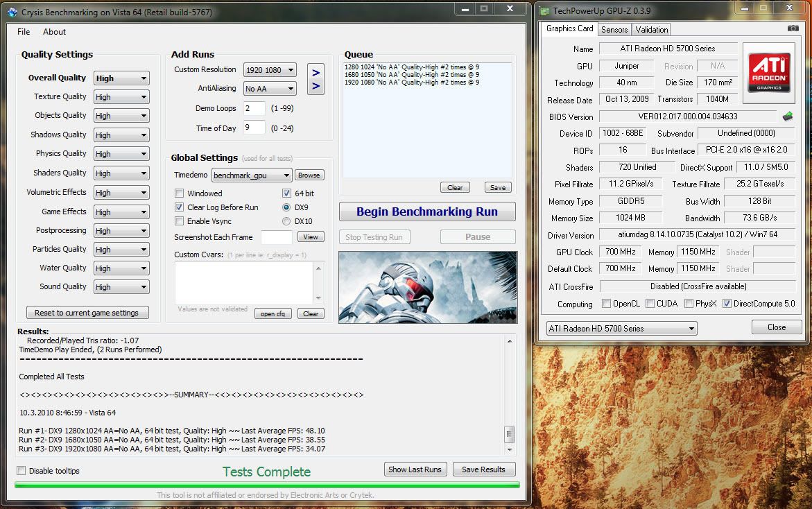Viewport: 812px width, 509px height.
Task: Open the About menu
Action: [x=54, y=32]
